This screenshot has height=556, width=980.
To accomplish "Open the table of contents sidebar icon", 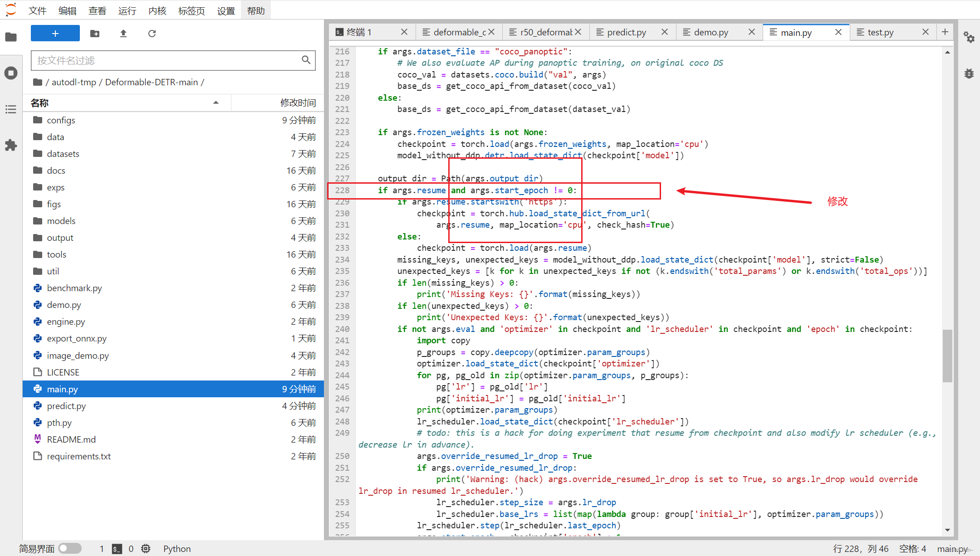I will coord(11,109).
